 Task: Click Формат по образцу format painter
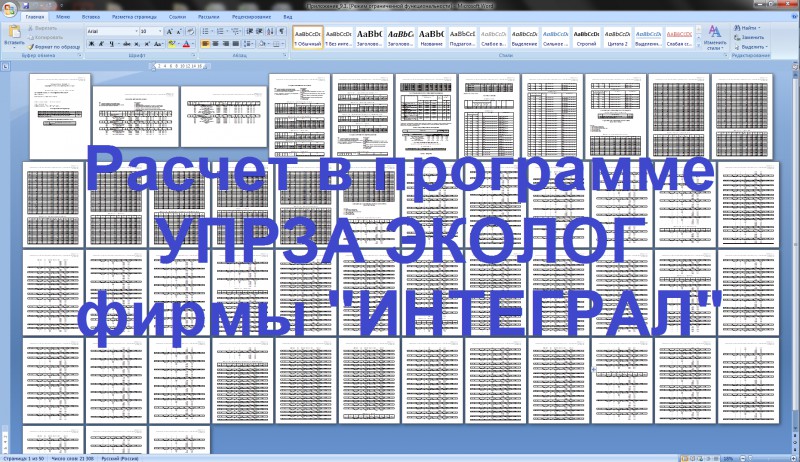coord(54,46)
